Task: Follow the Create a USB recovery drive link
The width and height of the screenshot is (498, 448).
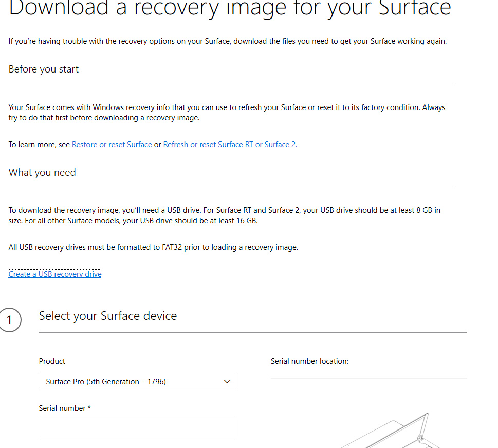Action: tap(55, 274)
